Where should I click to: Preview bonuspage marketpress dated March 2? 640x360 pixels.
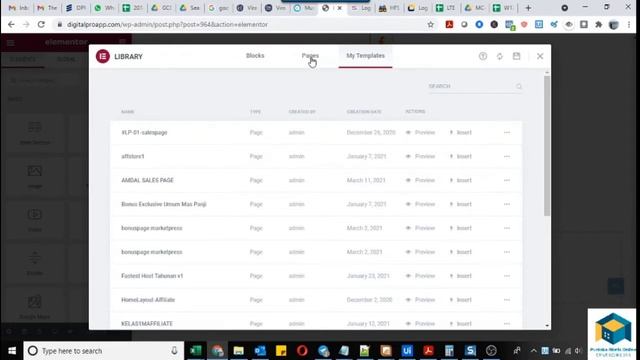(420, 252)
